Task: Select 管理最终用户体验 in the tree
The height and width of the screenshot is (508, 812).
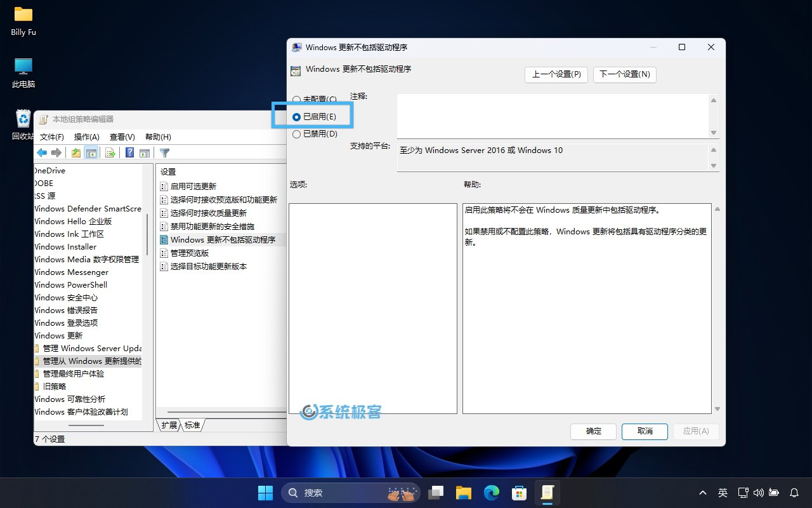Action: point(73,373)
